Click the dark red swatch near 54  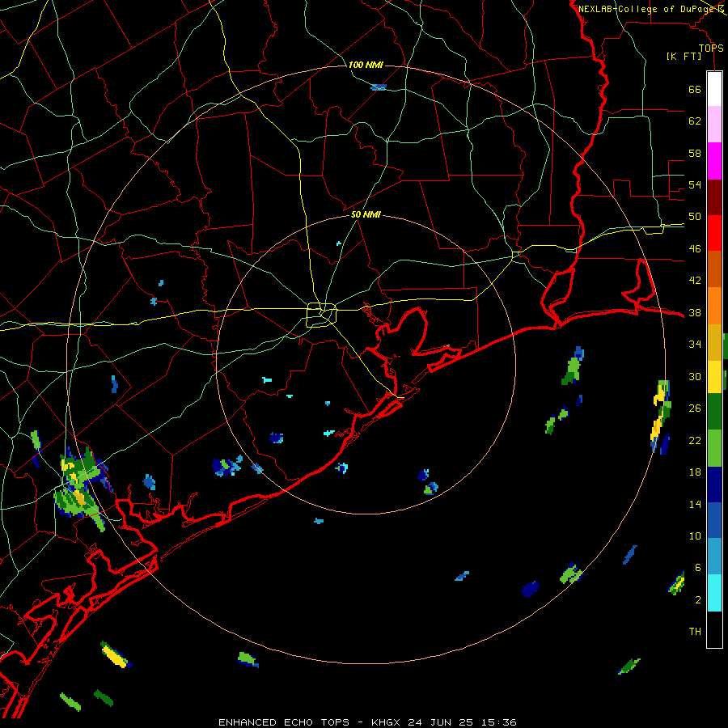(714, 197)
